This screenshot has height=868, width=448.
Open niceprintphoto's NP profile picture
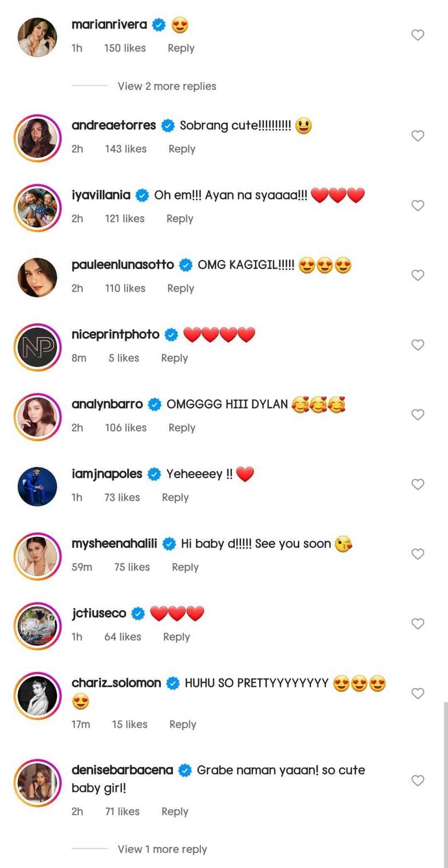[x=38, y=347]
